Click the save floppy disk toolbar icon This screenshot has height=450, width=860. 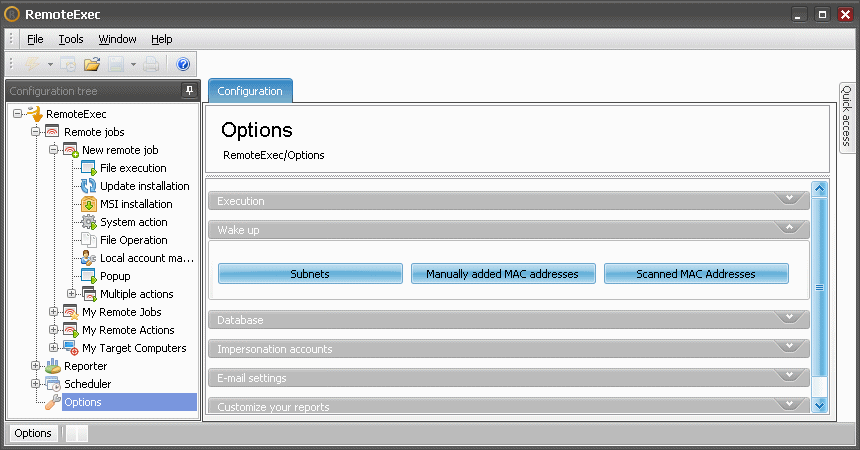click(116, 64)
